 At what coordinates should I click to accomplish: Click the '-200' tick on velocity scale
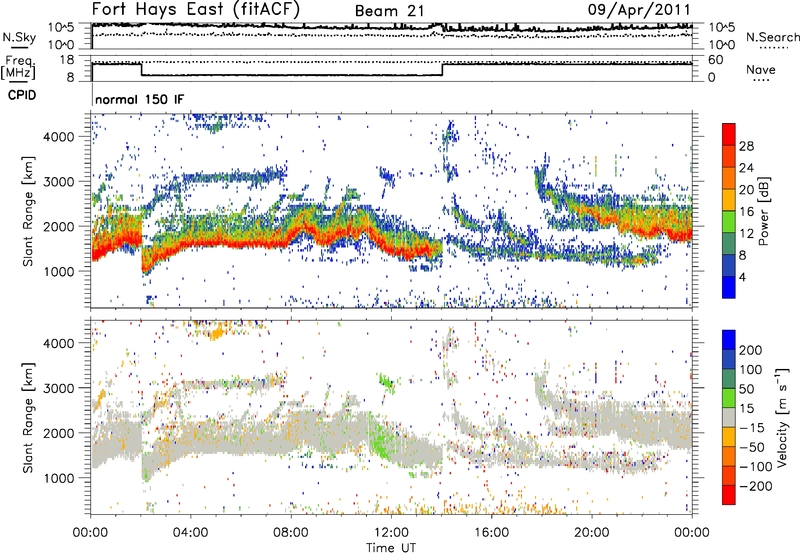[x=755, y=486]
